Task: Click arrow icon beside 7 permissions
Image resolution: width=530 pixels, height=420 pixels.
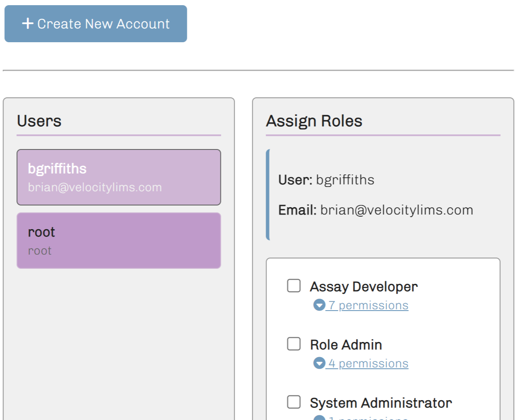Action: tap(319, 305)
